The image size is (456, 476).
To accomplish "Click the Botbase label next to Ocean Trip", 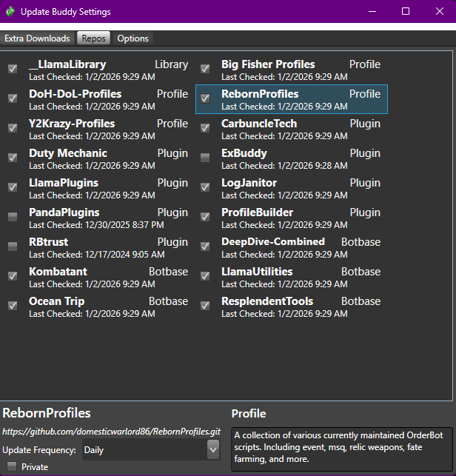I will tap(168, 301).
